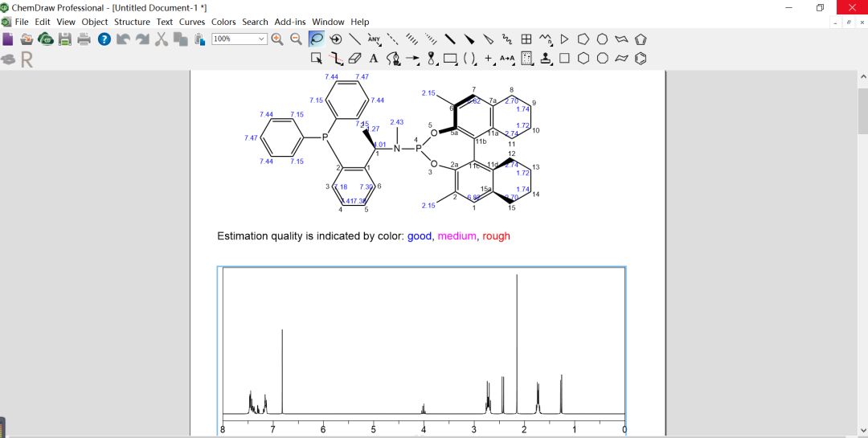This screenshot has height=438, width=868.
Task: Select the Cyclooctane Ring tool
Action: 603,58
